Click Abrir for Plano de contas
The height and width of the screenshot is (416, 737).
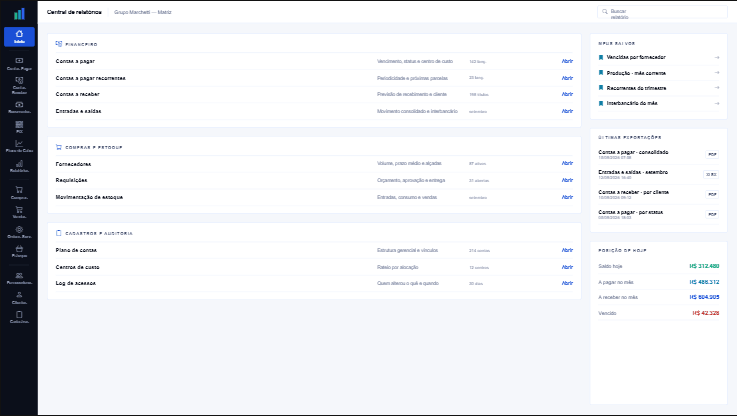(x=567, y=250)
